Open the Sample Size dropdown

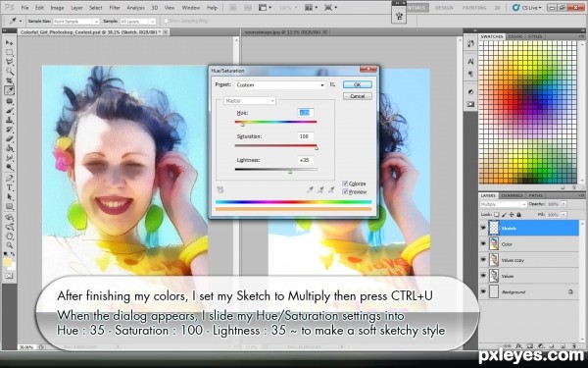coord(76,22)
